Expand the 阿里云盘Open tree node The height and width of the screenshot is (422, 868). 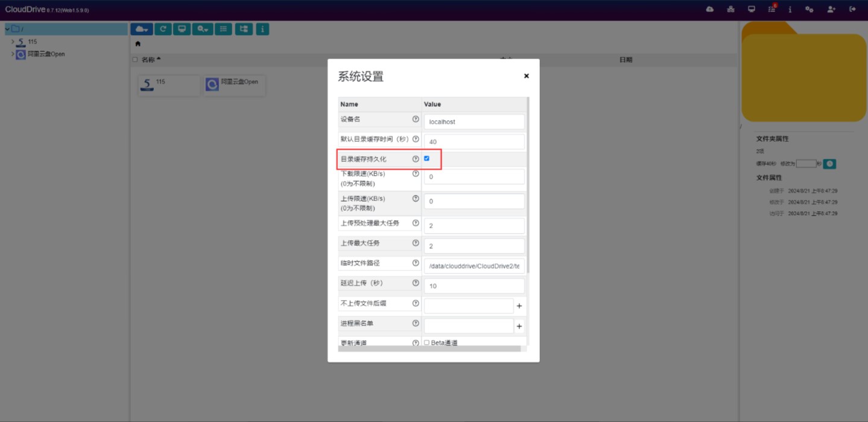click(13, 54)
